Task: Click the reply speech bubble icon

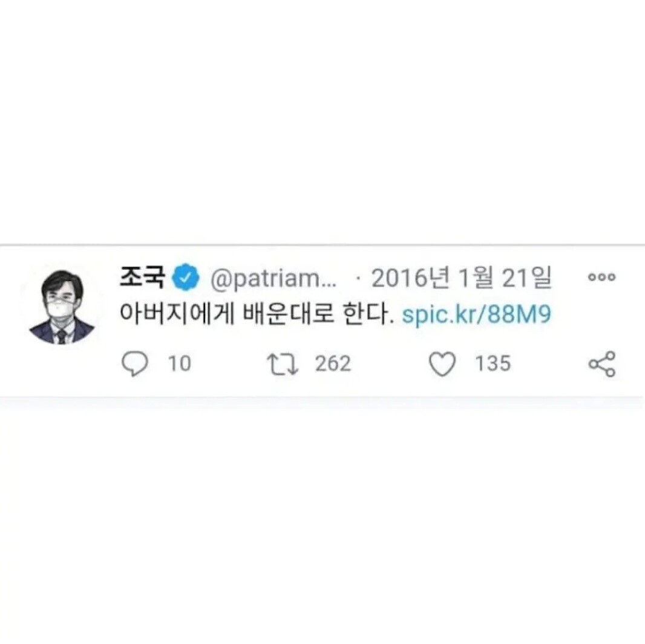Action: (134, 363)
